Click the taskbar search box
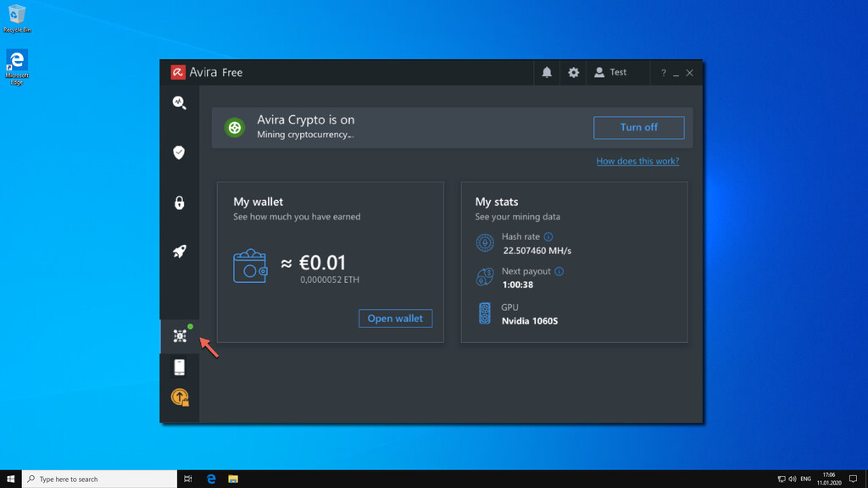The width and height of the screenshot is (868, 488). pos(100,480)
